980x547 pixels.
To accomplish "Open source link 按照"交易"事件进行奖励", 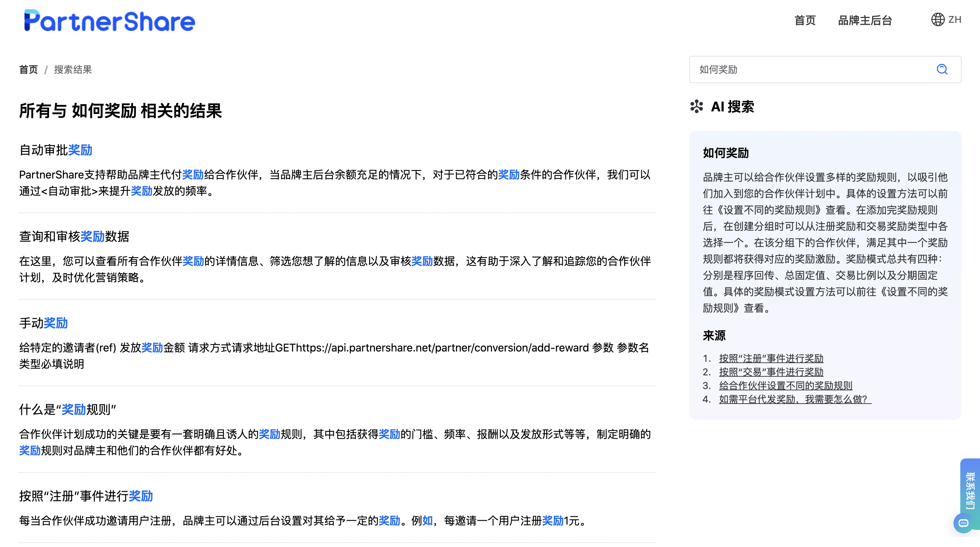I will [771, 372].
